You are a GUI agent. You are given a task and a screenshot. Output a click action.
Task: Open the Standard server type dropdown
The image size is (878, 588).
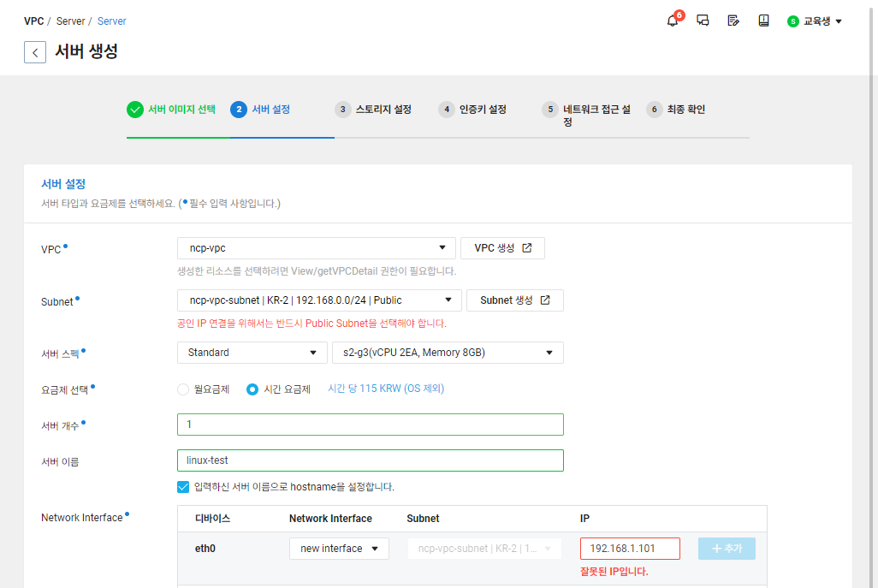[x=252, y=353]
